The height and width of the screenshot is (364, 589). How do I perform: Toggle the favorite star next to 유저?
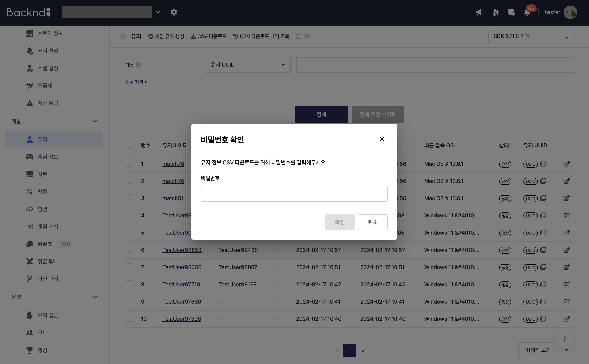(x=123, y=36)
